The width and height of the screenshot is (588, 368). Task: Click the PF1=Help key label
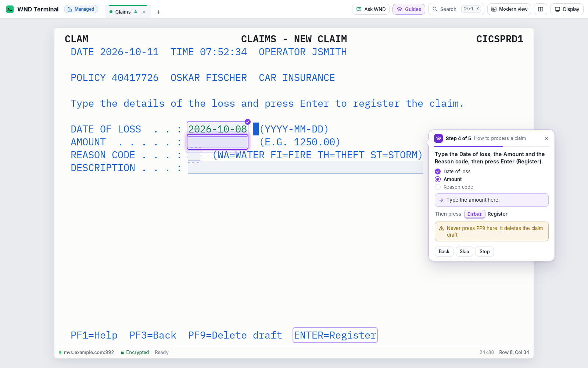94,335
